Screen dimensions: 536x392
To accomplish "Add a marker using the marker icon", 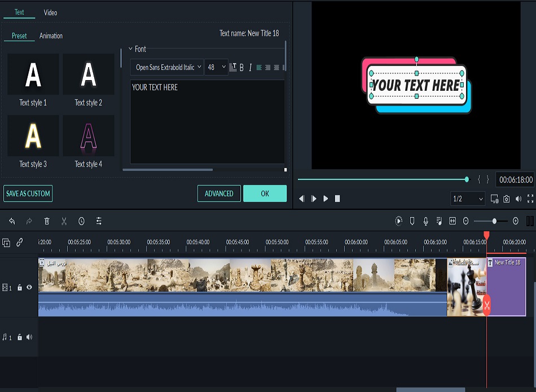I will tap(412, 221).
